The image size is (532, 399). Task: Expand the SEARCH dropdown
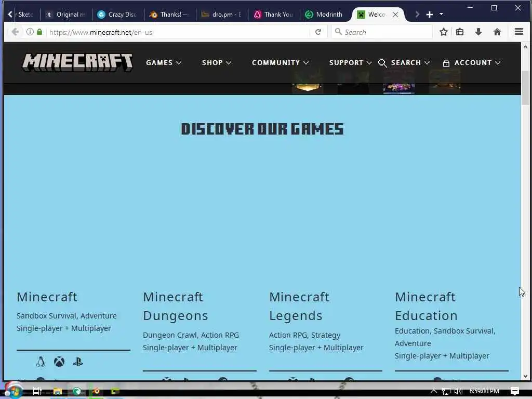410,63
